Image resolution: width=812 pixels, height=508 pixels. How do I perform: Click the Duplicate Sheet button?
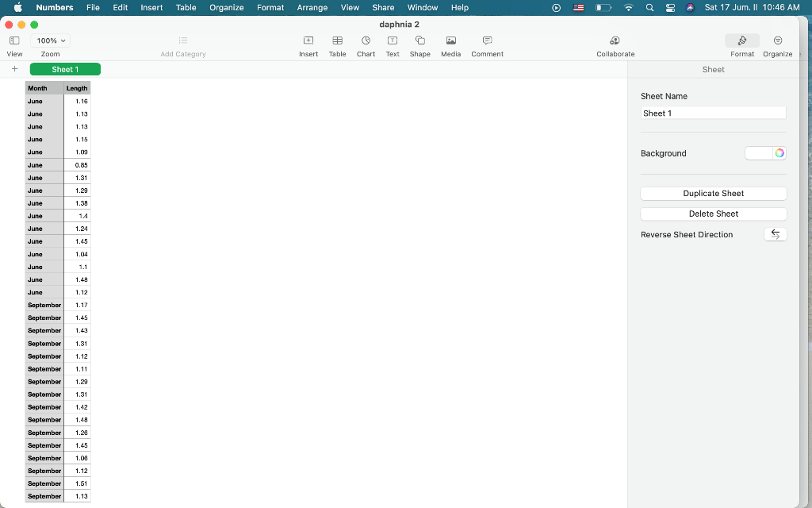(x=713, y=194)
